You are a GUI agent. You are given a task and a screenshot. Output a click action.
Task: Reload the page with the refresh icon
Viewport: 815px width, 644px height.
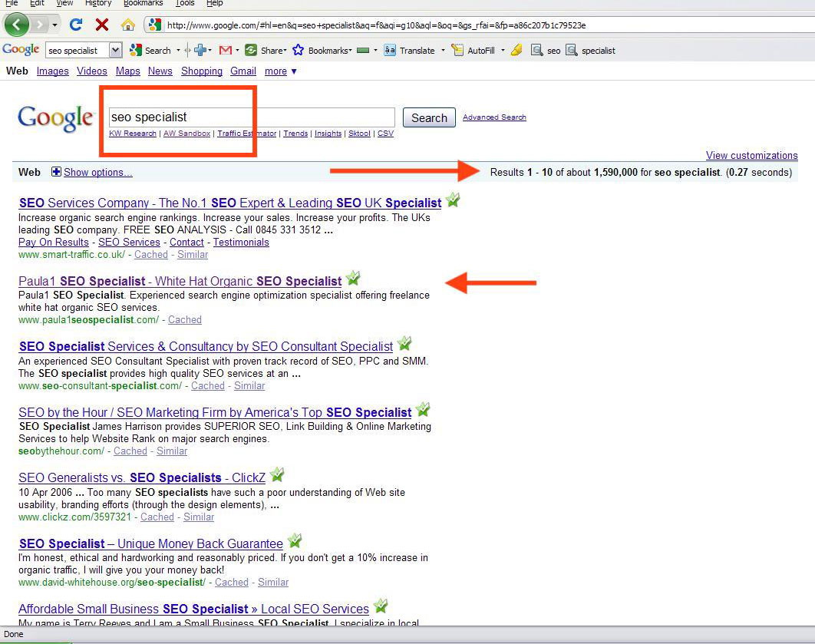(75, 24)
